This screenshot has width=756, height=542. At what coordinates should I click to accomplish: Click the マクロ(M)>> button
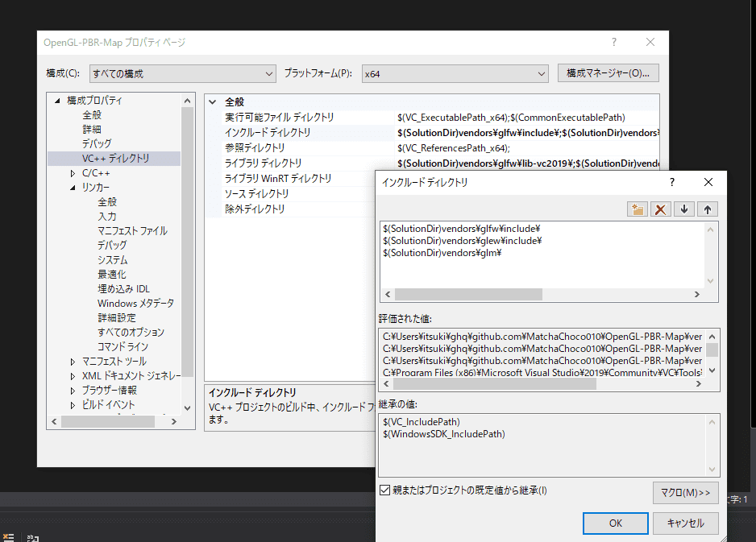(x=685, y=492)
